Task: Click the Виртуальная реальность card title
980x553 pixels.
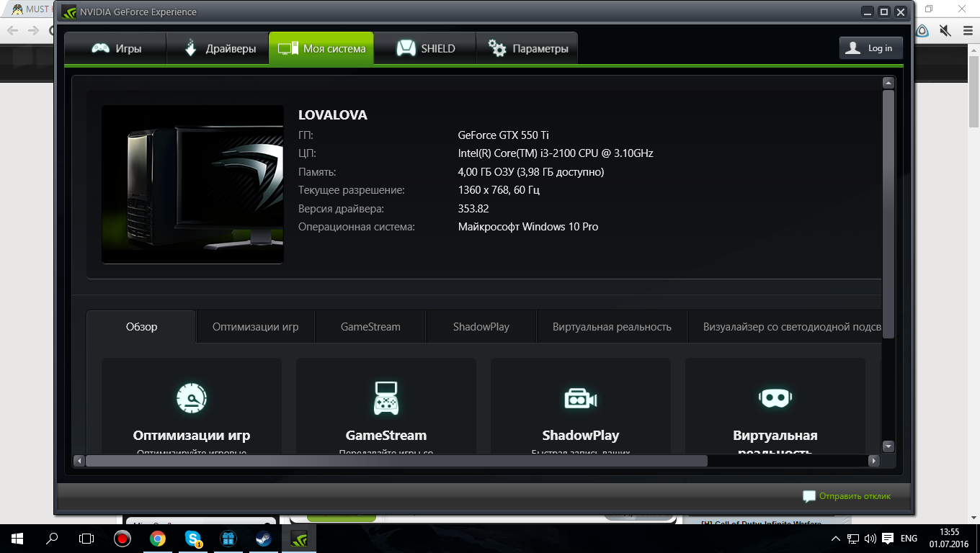Action: (775, 444)
